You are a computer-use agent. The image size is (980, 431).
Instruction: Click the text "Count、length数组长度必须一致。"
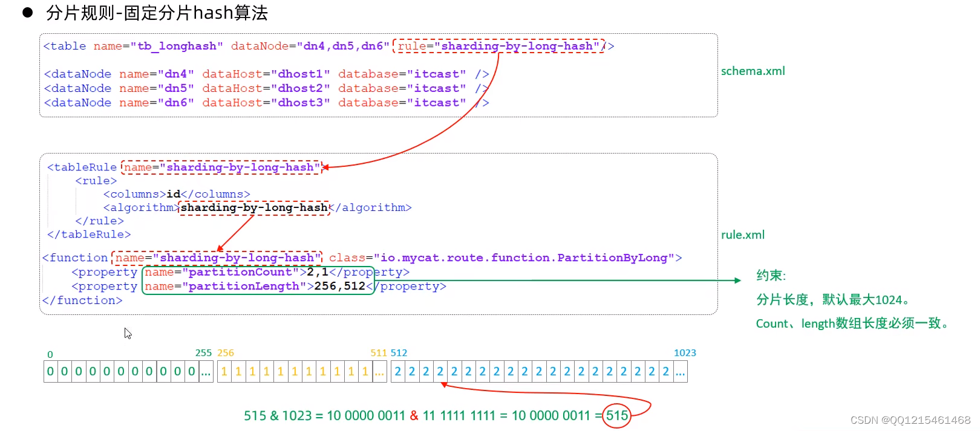point(852,323)
